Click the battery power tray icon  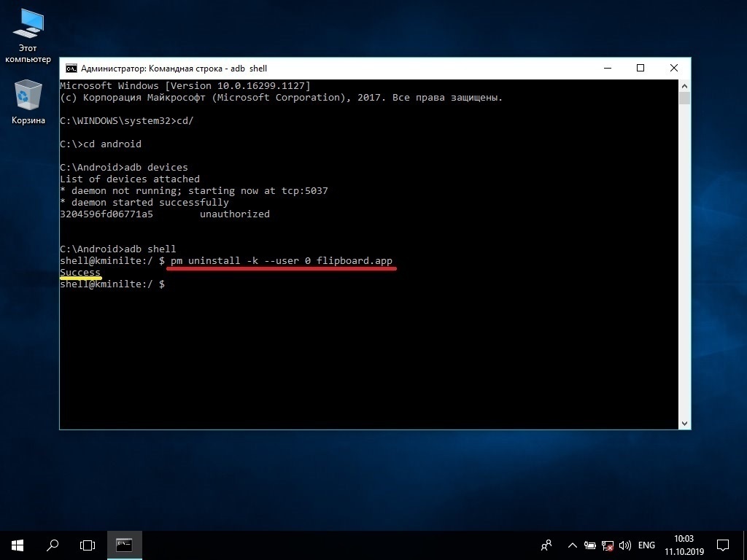(589, 545)
